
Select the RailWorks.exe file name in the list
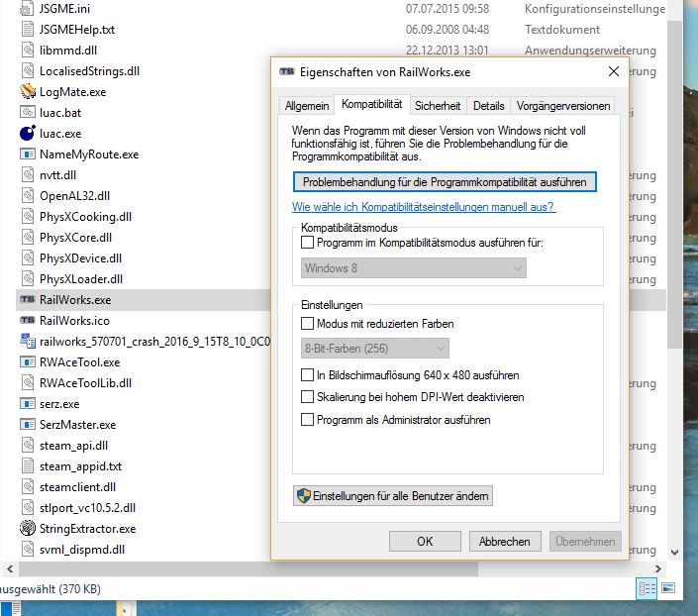75,300
